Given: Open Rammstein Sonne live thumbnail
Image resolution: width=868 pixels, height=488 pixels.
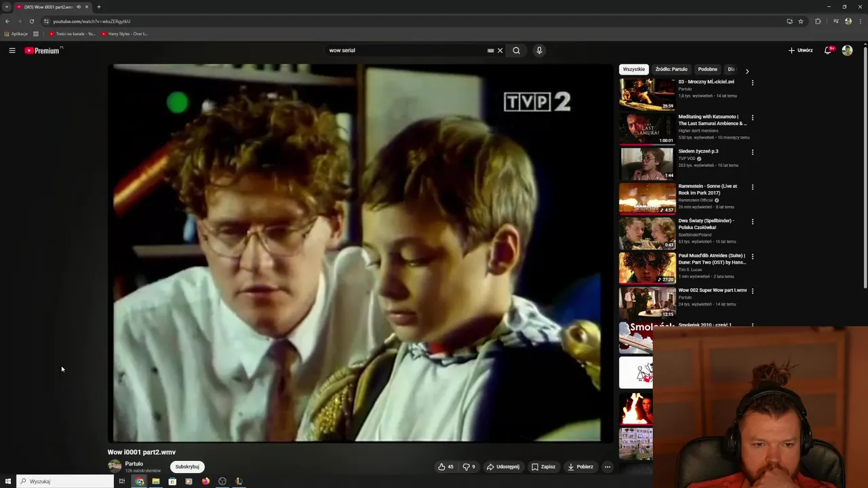Looking at the screenshot, I should pos(647,199).
